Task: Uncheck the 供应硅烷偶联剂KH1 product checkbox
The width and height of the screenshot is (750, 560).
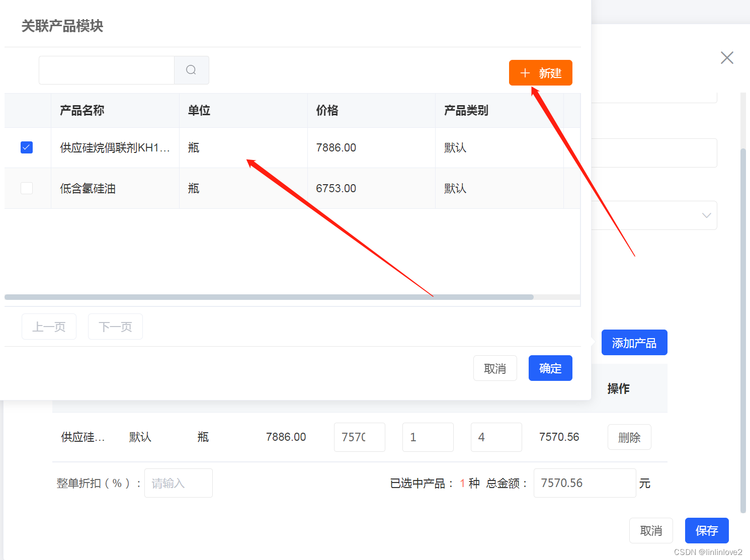Action: (27, 147)
